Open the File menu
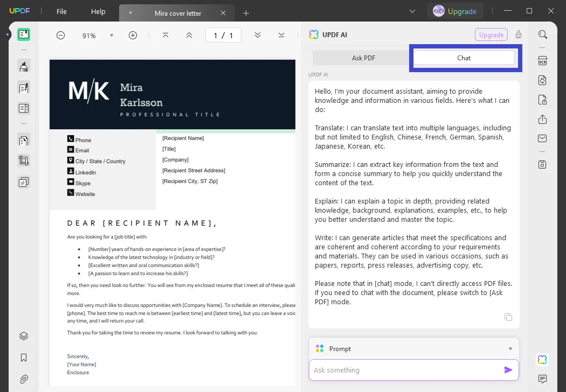Image resolution: width=566 pixels, height=392 pixels. (61, 11)
